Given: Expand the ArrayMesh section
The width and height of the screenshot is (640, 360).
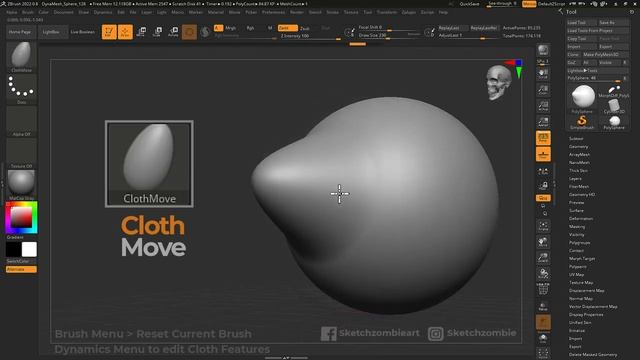Looking at the screenshot, I should pos(579,155).
